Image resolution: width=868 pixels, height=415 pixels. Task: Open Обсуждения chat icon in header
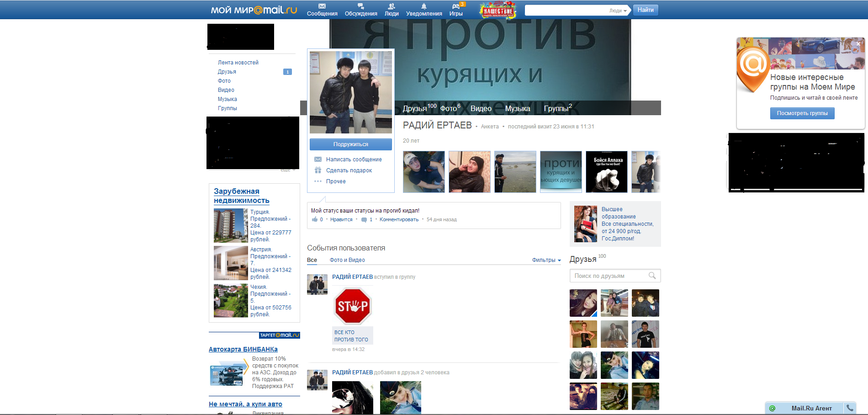(x=361, y=6)
